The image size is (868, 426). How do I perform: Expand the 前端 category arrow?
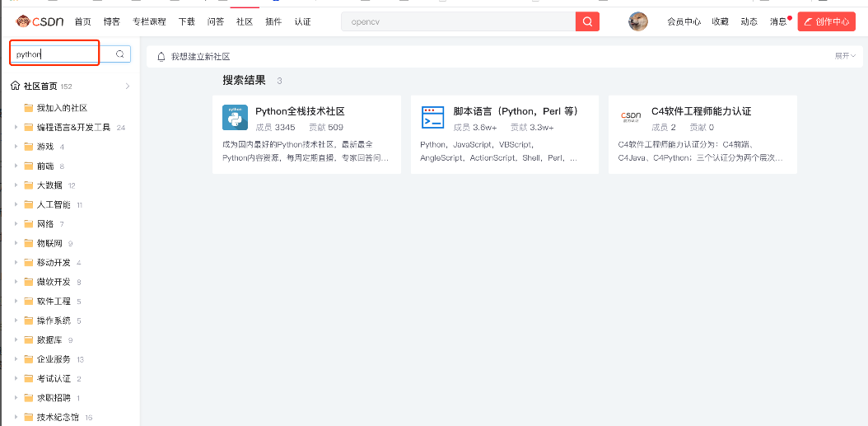(16, 166)
